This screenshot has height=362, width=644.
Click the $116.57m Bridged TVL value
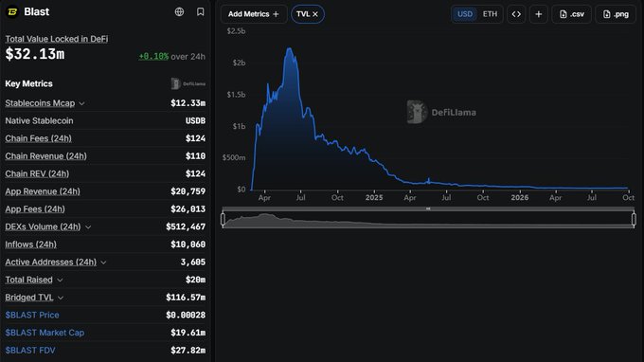186,298
